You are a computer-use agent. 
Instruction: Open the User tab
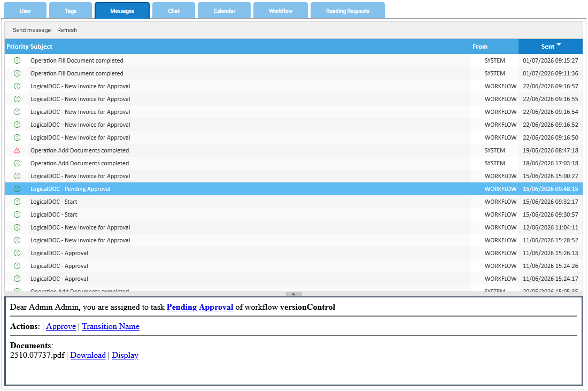(x=25, y=11)
